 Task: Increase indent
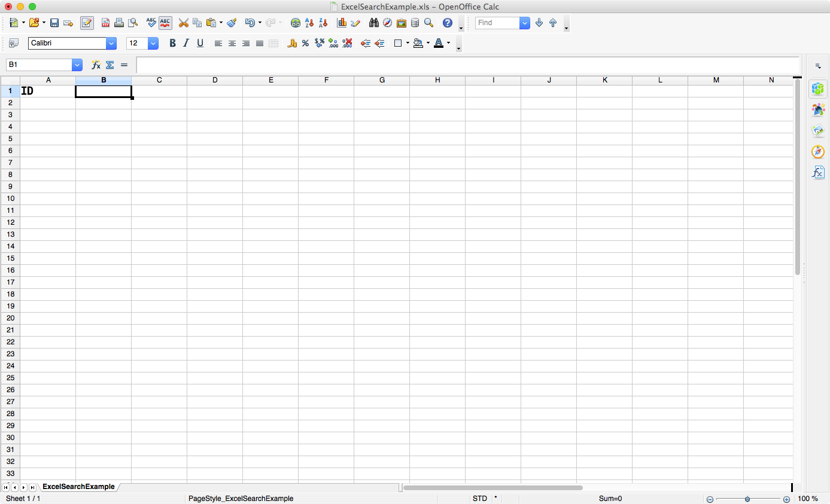click(379, 43)
